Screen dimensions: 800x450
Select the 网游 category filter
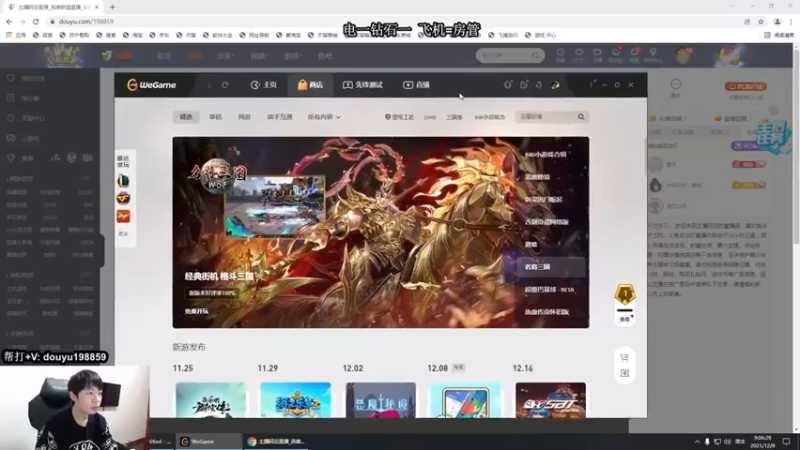[244, 117]
